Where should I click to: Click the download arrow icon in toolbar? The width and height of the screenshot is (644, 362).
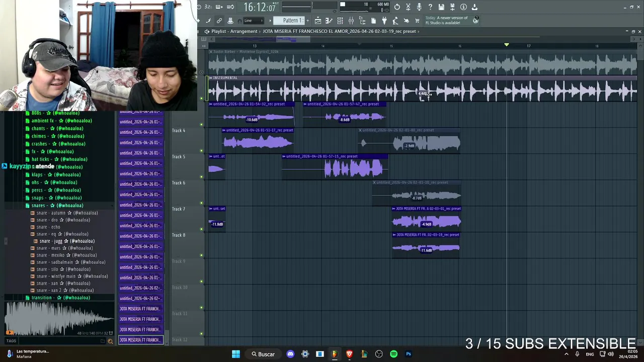coord(474,7)
